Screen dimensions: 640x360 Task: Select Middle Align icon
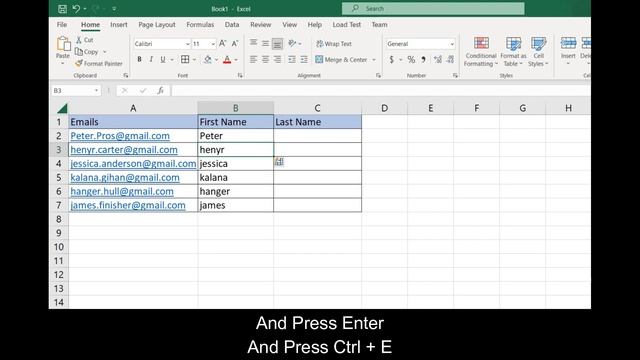pyautogui.click(x=265, y=43)
